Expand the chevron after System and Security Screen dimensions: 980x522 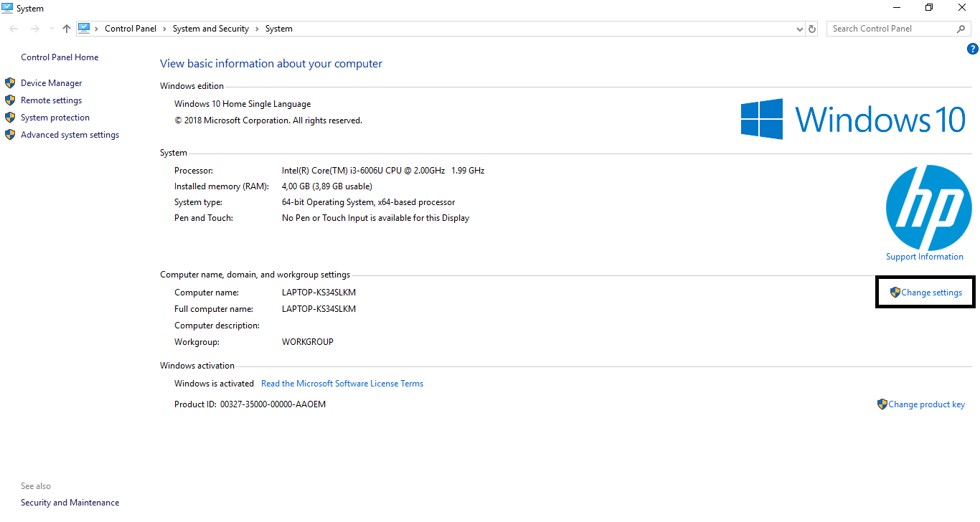[x=257, y=29]
